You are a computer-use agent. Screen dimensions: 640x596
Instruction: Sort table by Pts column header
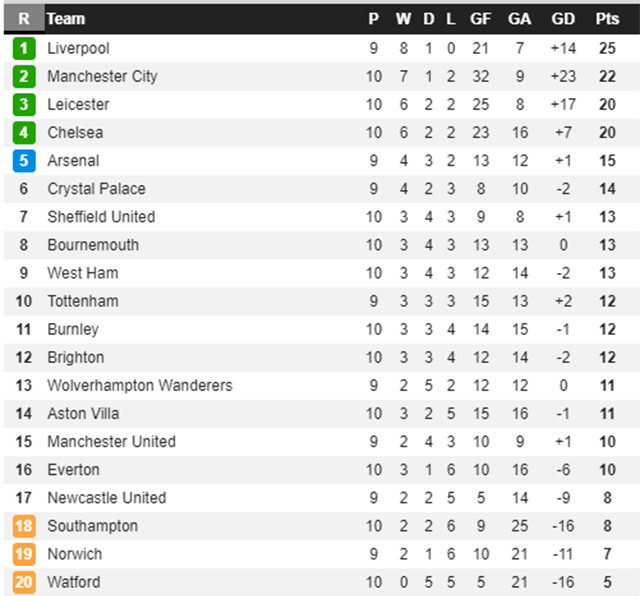pos(607,19)
